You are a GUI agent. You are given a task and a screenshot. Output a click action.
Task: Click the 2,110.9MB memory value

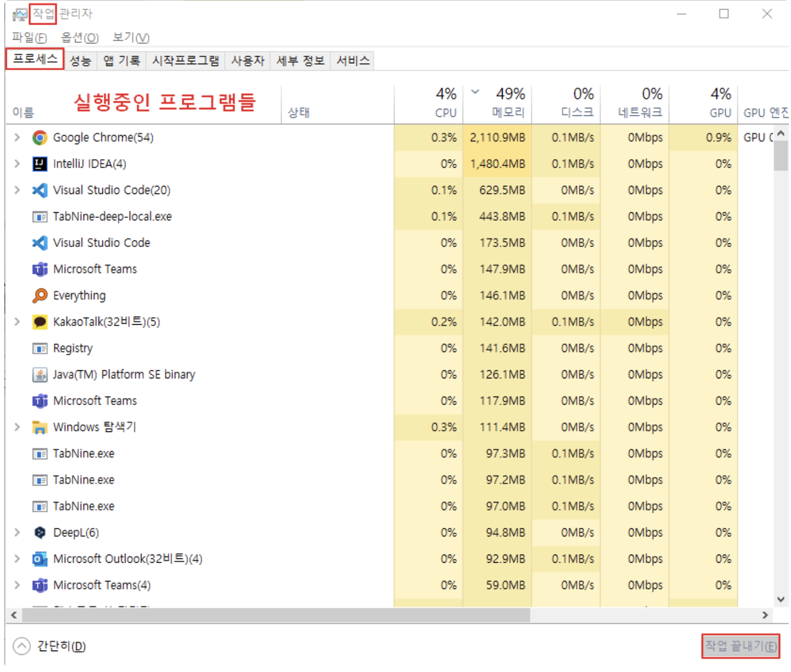coord(497,138)
